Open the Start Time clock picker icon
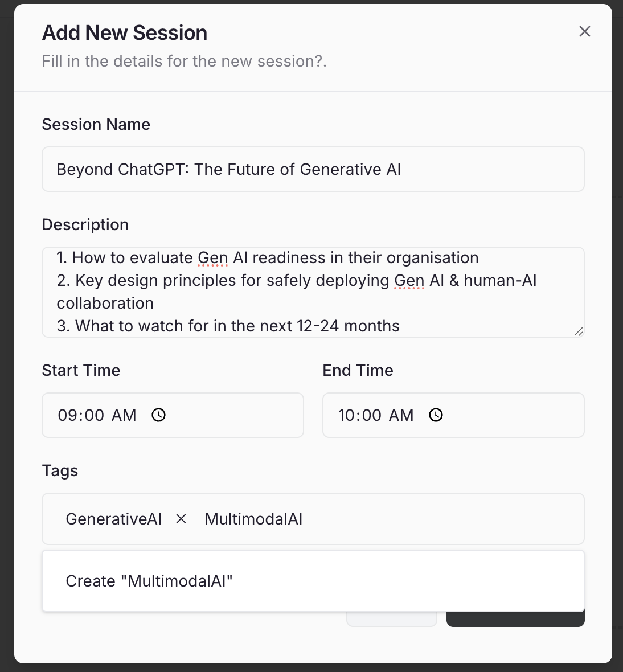623x672 pixels. click(x=159, y=415)
